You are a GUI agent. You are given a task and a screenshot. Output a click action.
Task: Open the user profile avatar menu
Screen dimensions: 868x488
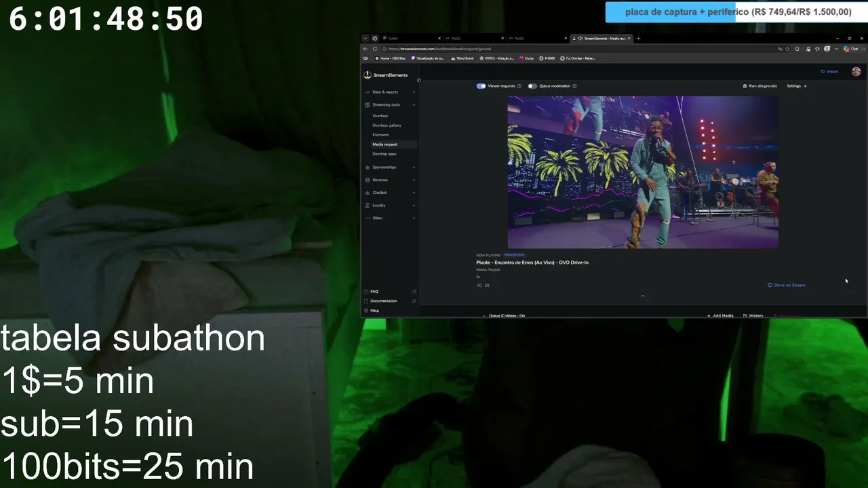coord(856,71)
